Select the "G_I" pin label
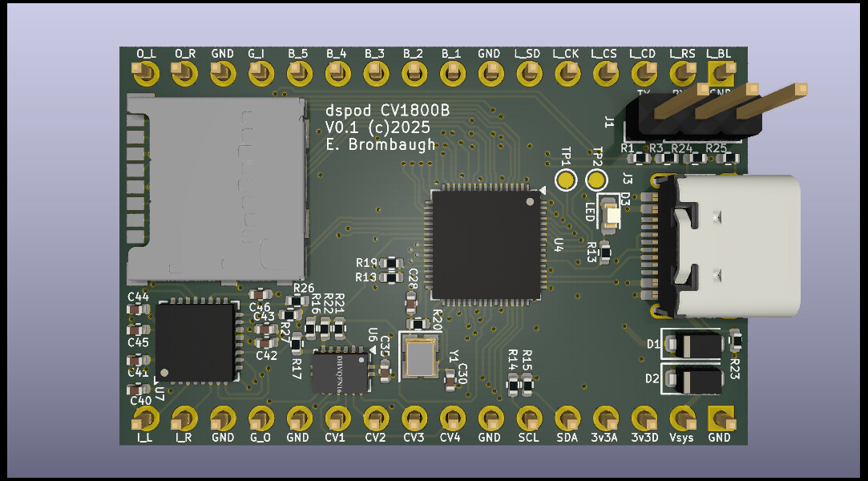 [256, 54]
